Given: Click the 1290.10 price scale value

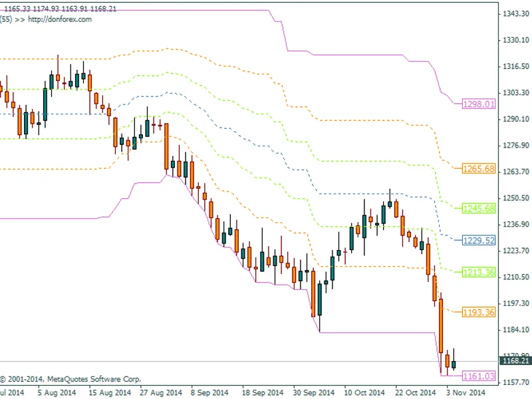Looking at the screenshot, I should tap(516, 119).
